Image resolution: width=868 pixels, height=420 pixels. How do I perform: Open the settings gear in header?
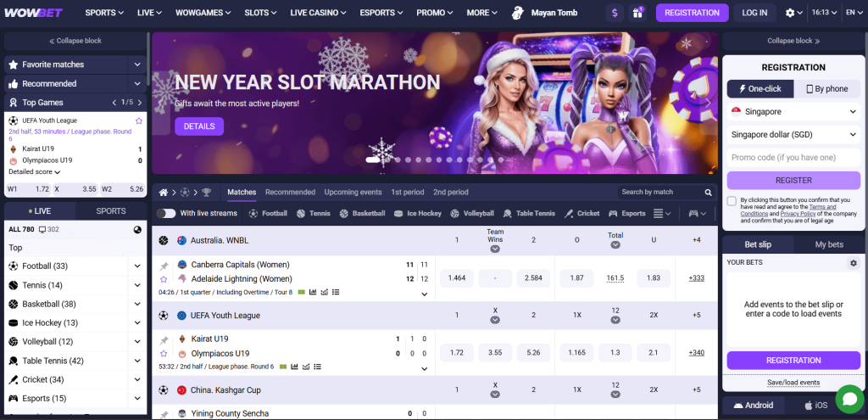tap(790, 13)
